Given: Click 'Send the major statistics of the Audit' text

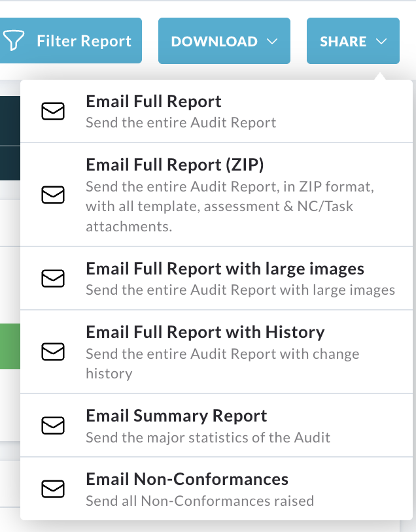Looking at the screenshot, I should 208,438.
